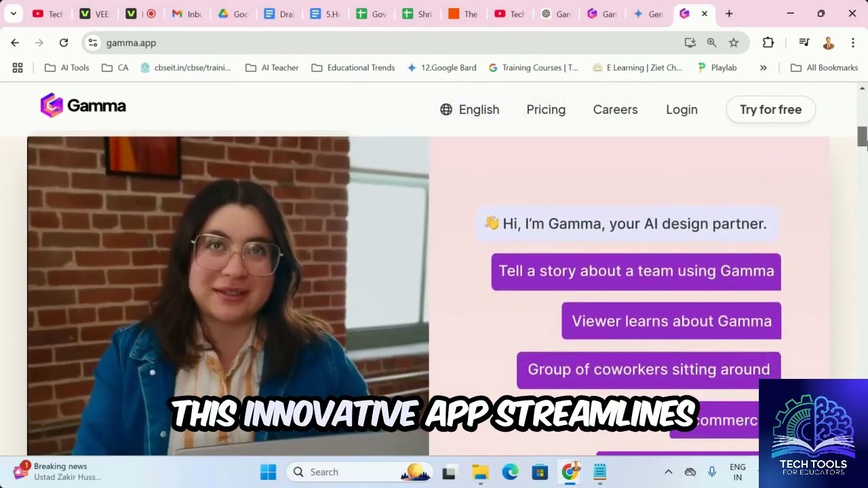Click the woman's video thumbnail
The height and width of the screenshot is (488, 868).
pyautogui.click(x=228, y=296)
